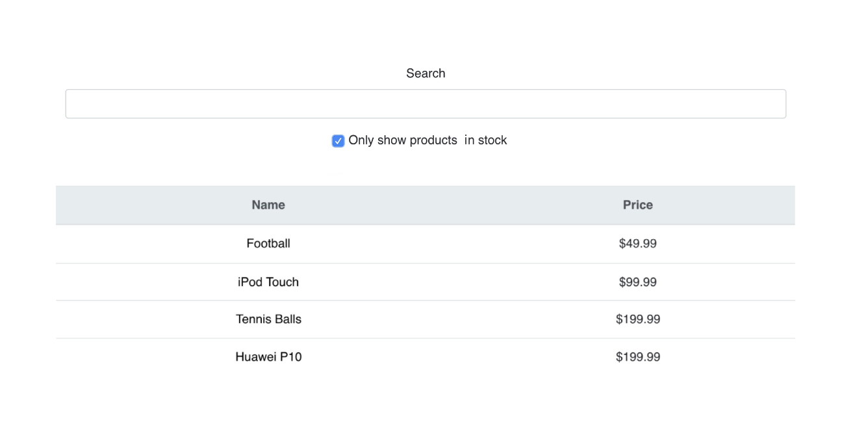The width and height of the screenshot is (868, 446).
Task: Click the word 'Huawei' in the table
Action: (x=256, y=357)
